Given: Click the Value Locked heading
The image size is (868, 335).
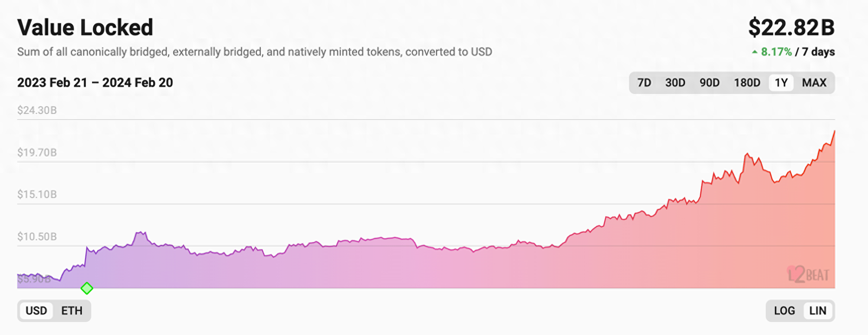Looking at the screenshot, I should point(85,28).
